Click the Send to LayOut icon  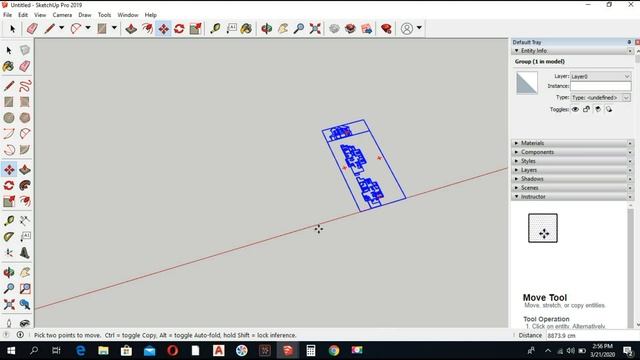click(x=367, y=29)
